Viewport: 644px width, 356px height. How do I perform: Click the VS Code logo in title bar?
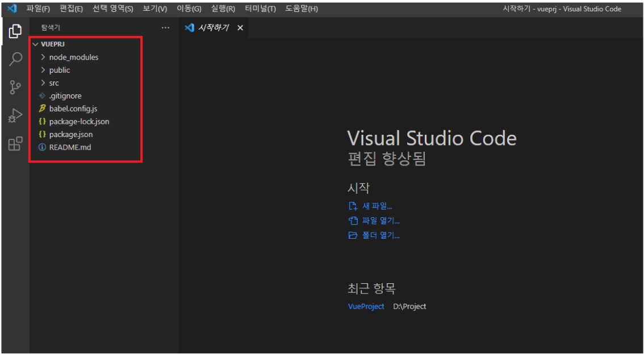pos(12,8)
